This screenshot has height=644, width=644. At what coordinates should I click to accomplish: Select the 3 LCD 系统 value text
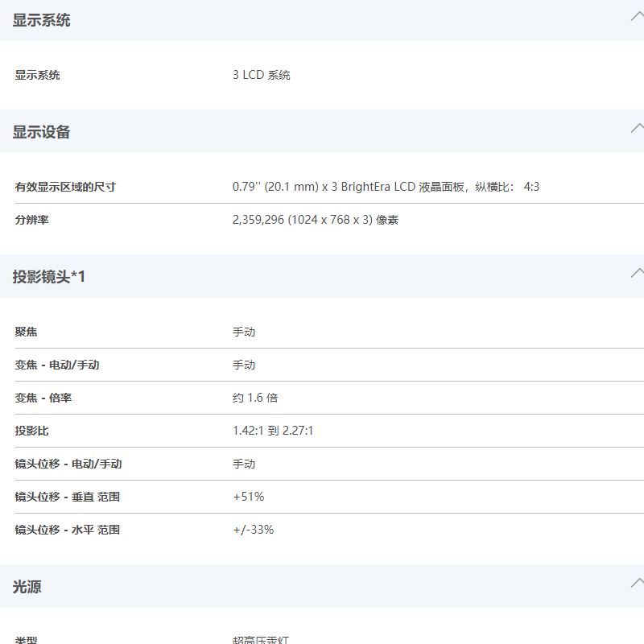click(x=261, y=75)
